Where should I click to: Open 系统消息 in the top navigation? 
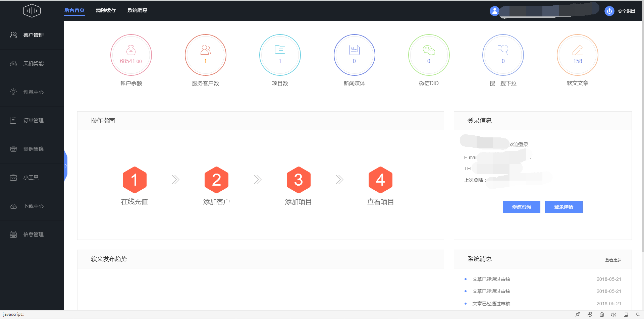pyautogui.click(x=138, y=10)
